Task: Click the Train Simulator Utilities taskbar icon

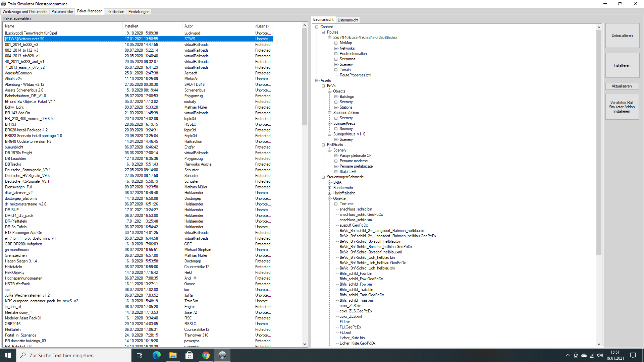Action: click(222, 355)
